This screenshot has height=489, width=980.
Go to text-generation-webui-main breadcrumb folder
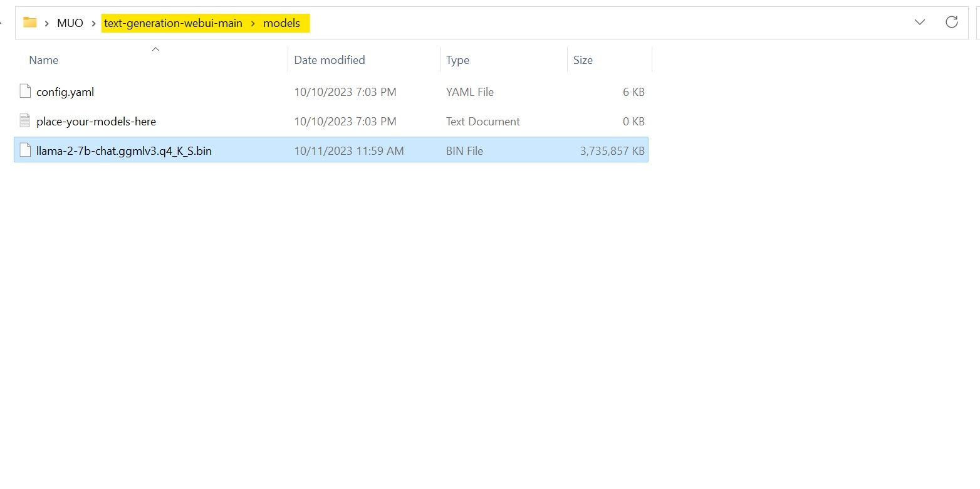173,23
